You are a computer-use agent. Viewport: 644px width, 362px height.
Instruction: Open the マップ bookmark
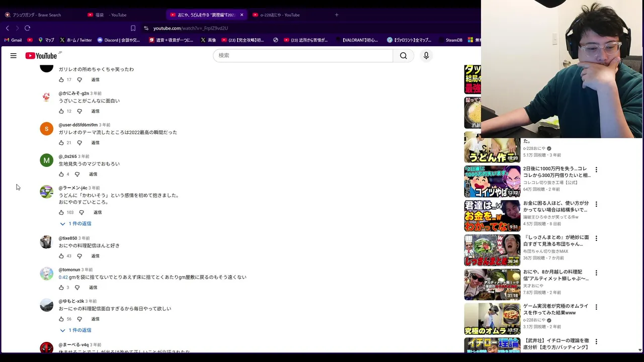pyautogui.click(x=46, y=40)
